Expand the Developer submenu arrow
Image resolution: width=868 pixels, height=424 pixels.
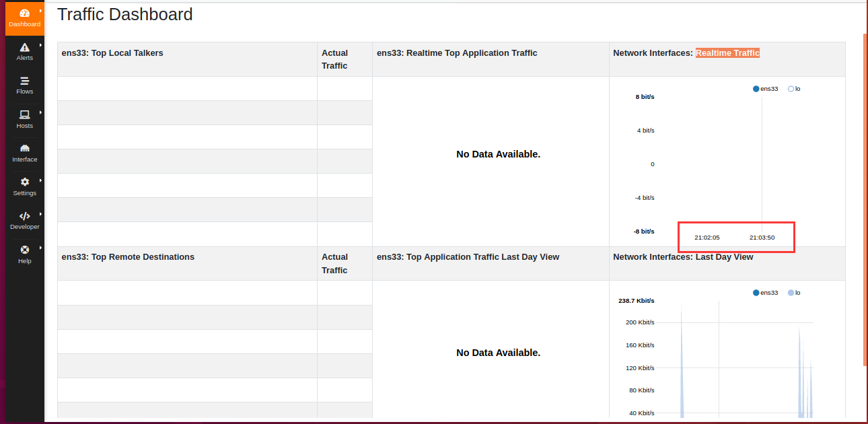41,214
